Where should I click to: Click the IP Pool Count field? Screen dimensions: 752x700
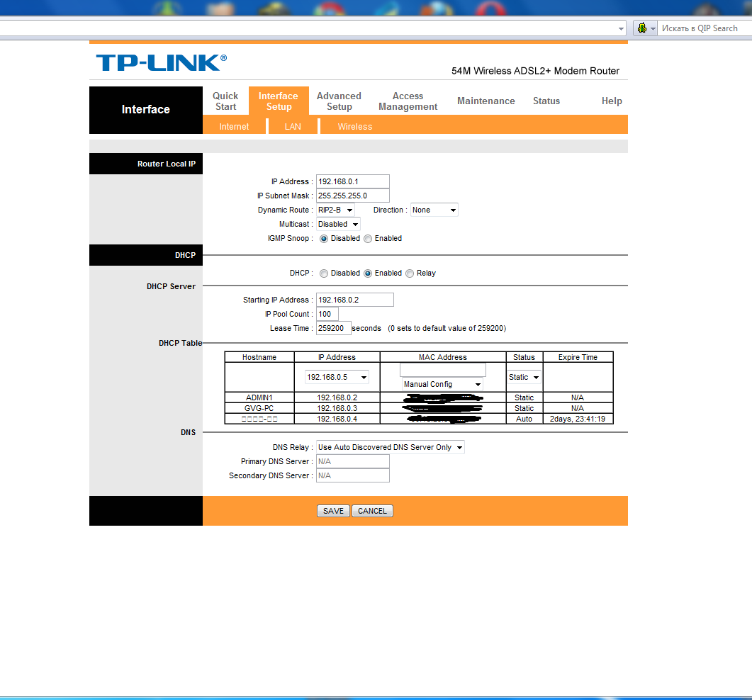click(327, 314)
